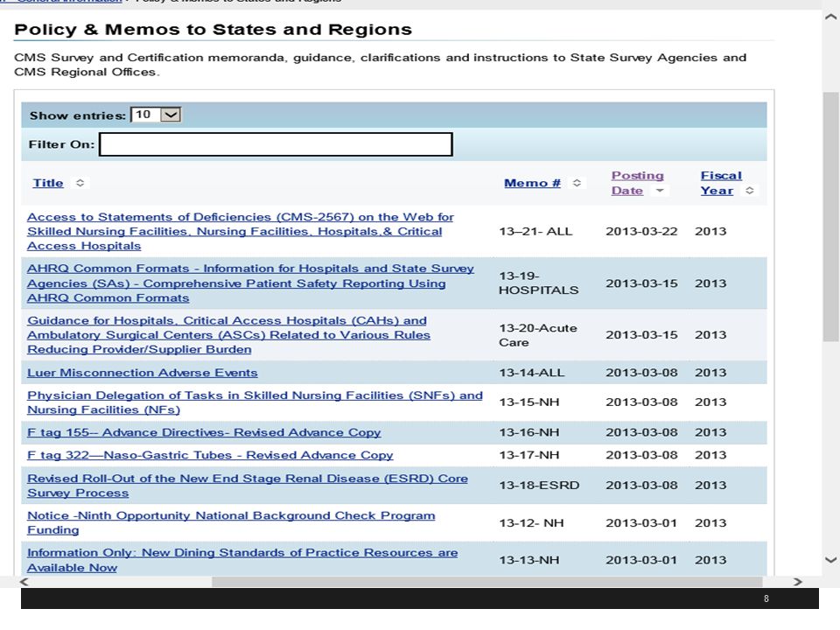Sort by Posting Date header link
Screen dimensions: 840x630
pos(638,183)
